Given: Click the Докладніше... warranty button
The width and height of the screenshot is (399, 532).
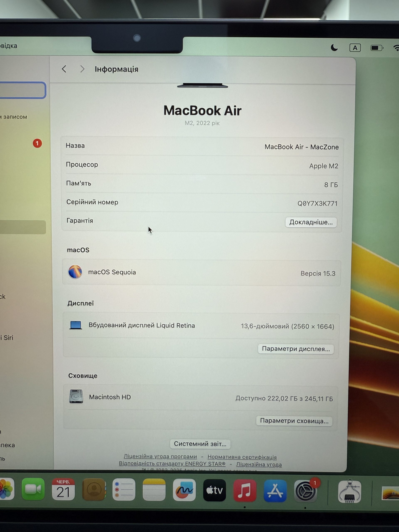Looking at the screenshot, I should [x=311, y=222].
